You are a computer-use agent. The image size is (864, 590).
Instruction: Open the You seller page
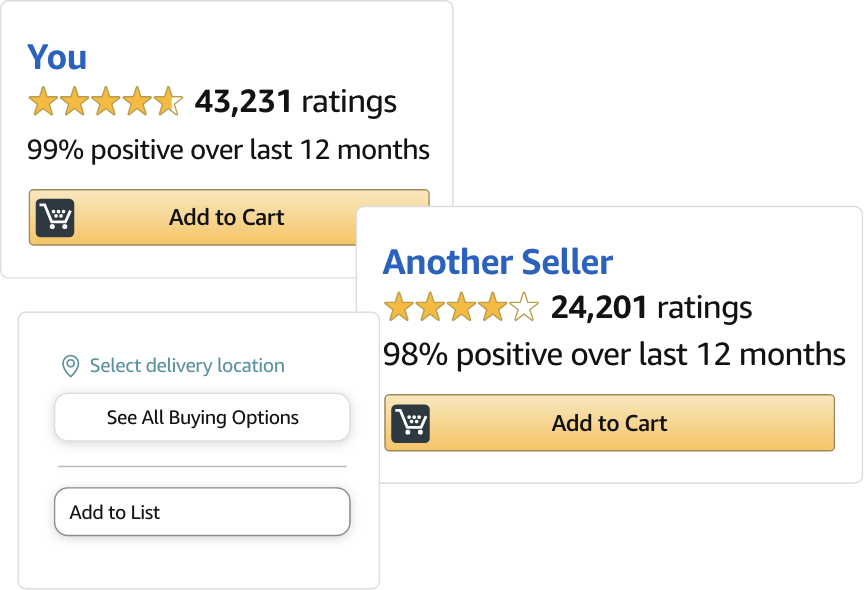(x=57, y=57)
